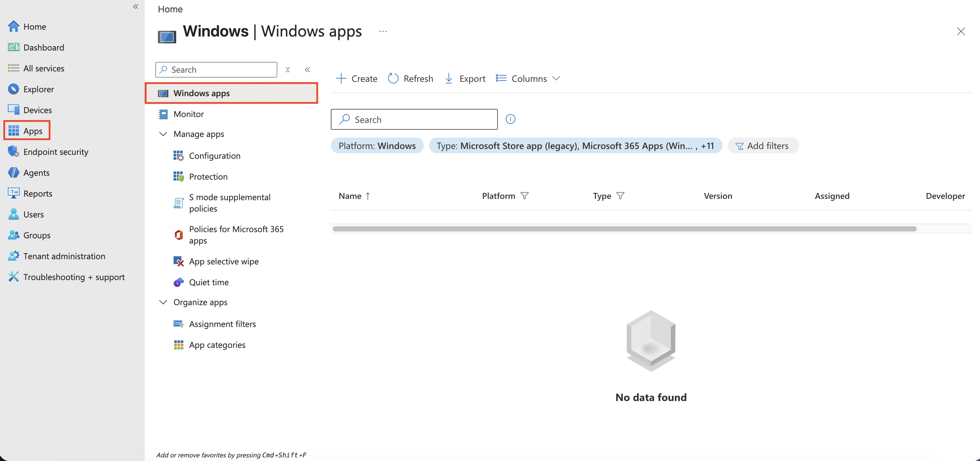Go to the Home breadcrumb
Image resolution: width=980 pixels, height=461 pixels.
tap(170, 9)
